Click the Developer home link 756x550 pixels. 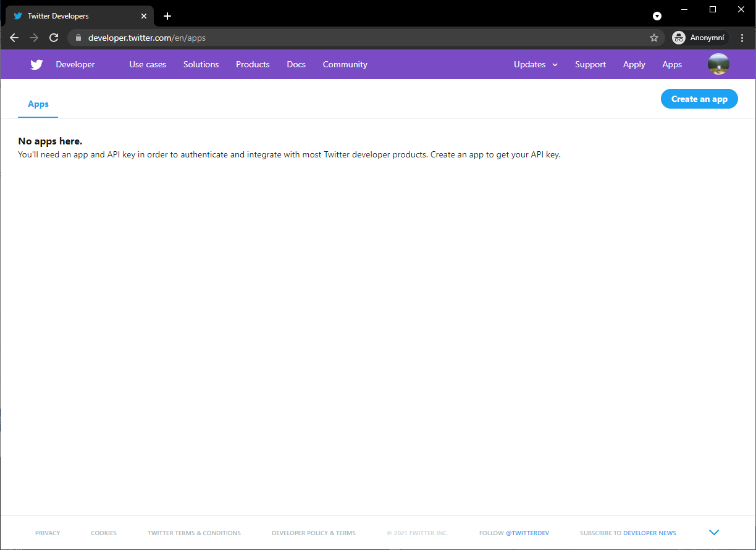(75, 64)
